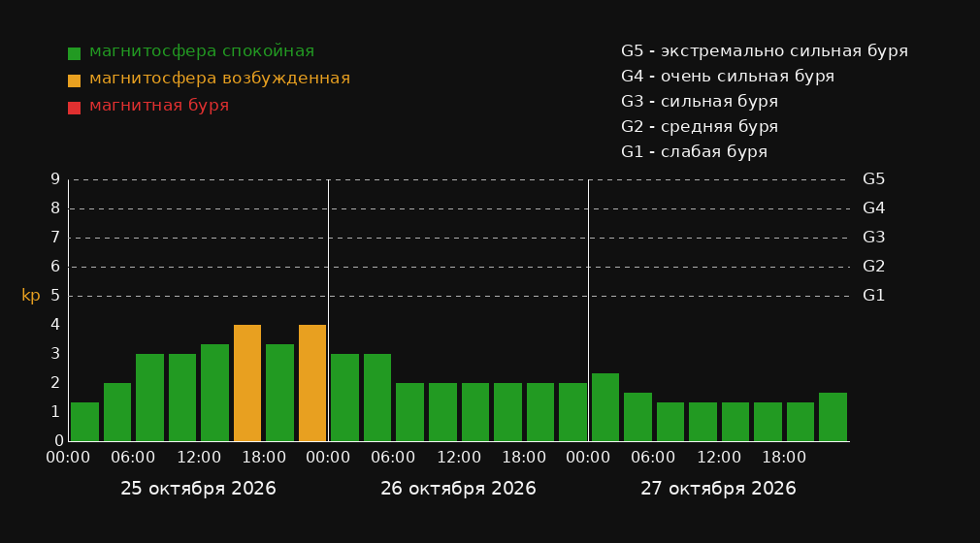Click the green legend square for calm magnetosphere
The width and height of the screenshot is (980, 543).
coord(75,53)
